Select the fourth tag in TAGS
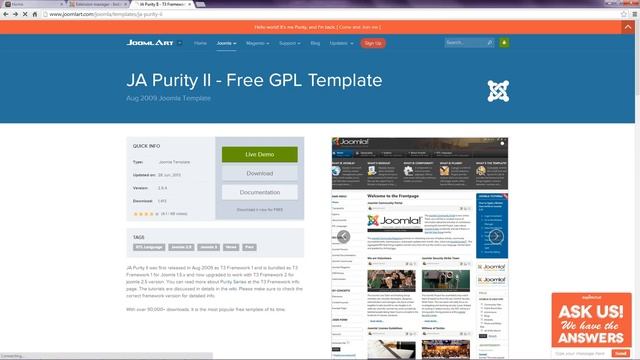Screen dimensions: 640x360 [x=231, y=247]
